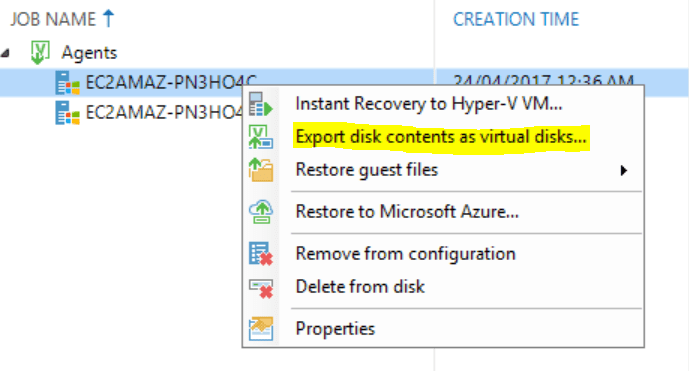Image resolution: width=689 pixels, height=371 pixels.
Task: Click the Restore guest files folder icon
Action: click(261, 170)
